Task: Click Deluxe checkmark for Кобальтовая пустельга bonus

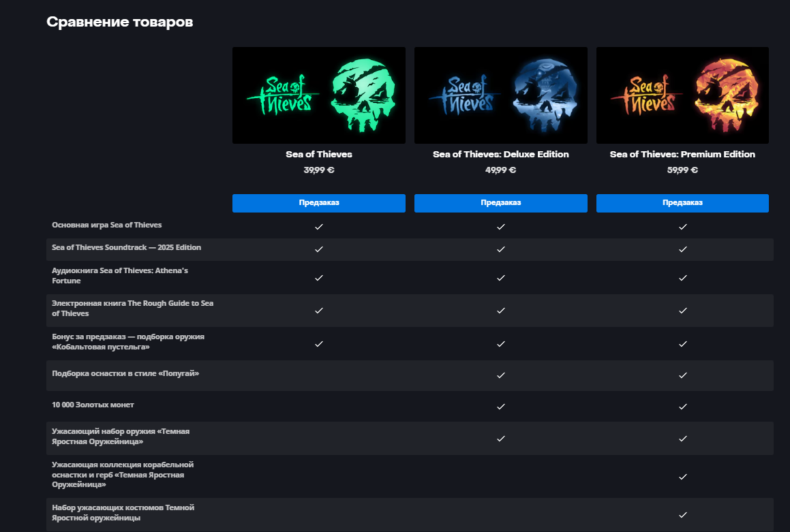Action: click(501, 344)
